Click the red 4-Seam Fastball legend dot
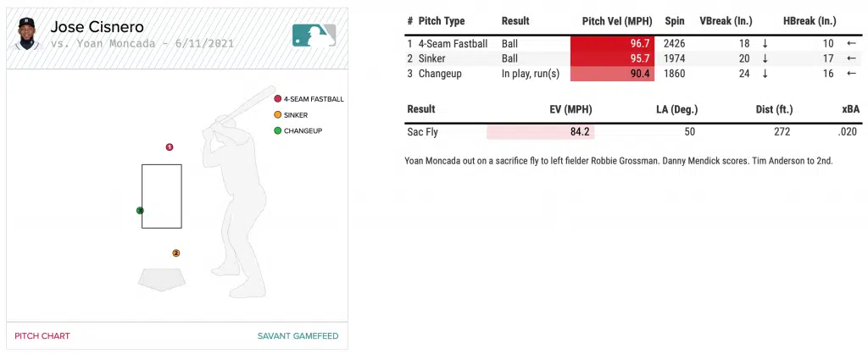Viewport: 868px width, 354px height. [x=277, y=99]
